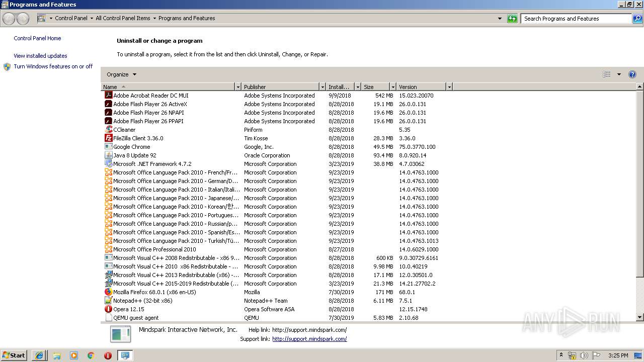Sort list by Size column header

(x=376, y=87)
